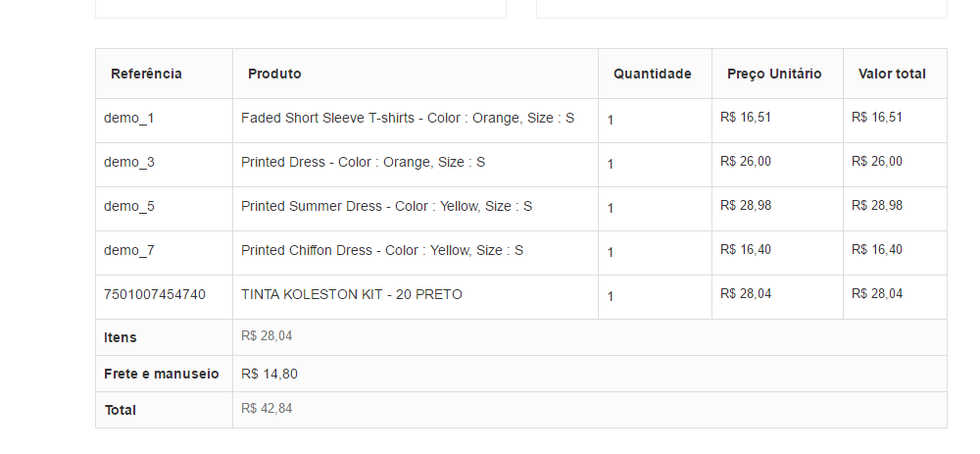The width and height of the screenshot is (980, 454).
Task: Click the Quantidade column header
Action: click(x=653, y=74)
